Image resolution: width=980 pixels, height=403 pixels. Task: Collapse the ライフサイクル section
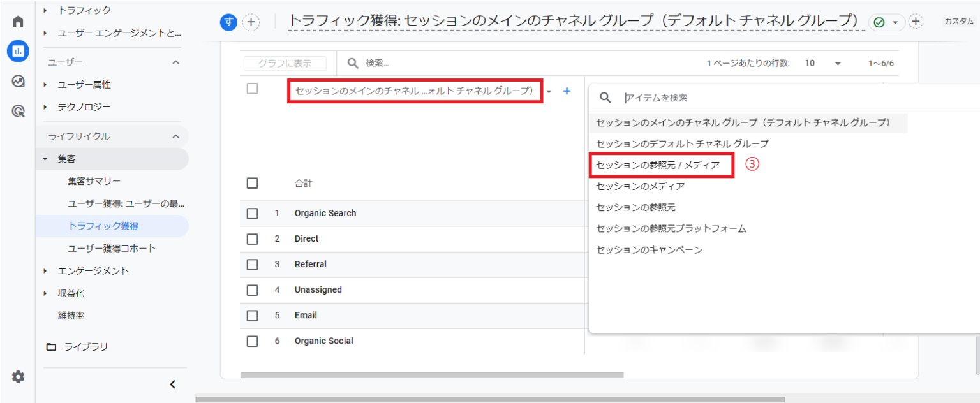click(176, 136)
